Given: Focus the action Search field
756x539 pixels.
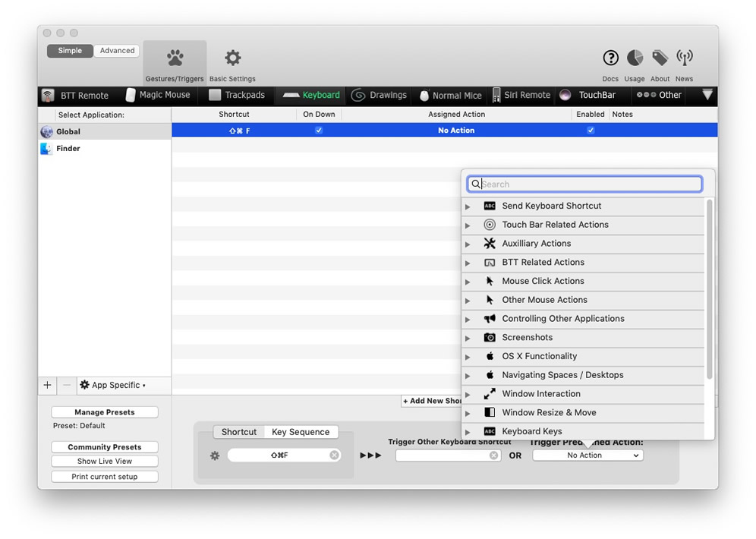Looking at the screenshot, I should click(x=584, y=184).
